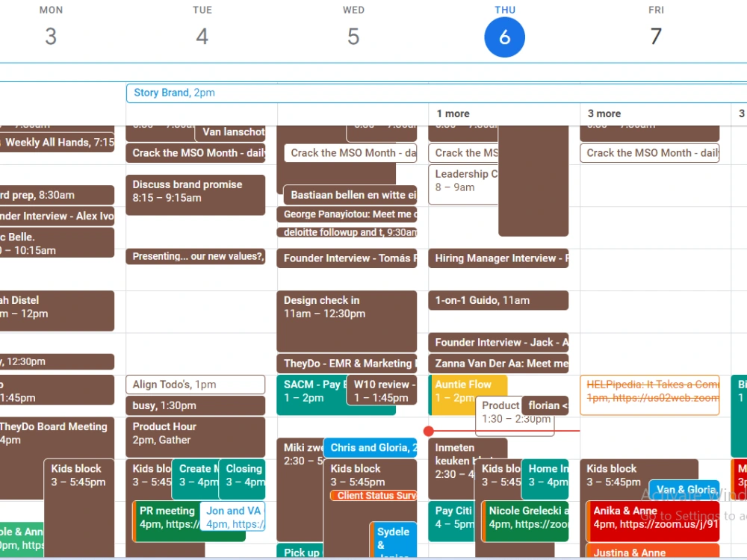This screenshot has width=747, height=560.
Task: Open Align Todo's 1pm event
Action: pyautogui.click(x=195, y=385)
